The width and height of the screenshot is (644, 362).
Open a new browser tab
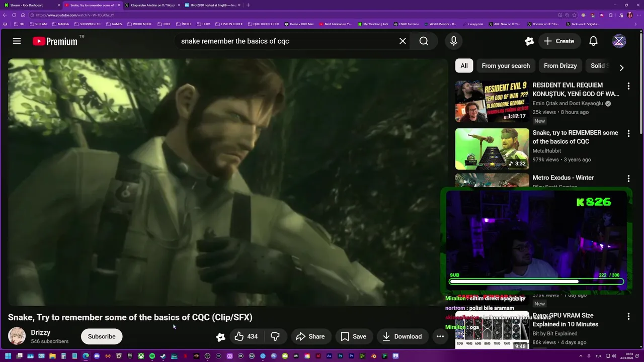pyautogui.click(x=248, y=5)
